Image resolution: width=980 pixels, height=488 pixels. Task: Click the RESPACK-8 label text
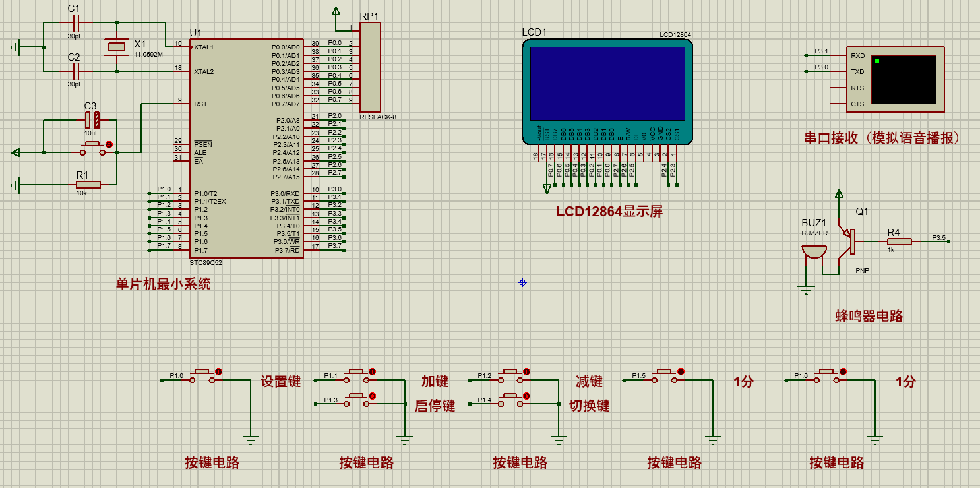point(378,117)
